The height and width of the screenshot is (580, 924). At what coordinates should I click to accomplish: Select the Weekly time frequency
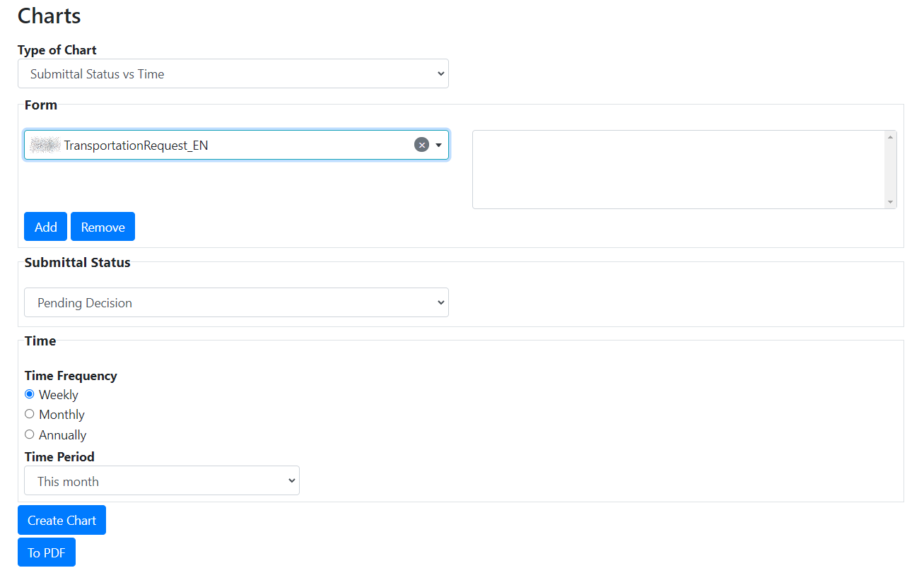[30, 394]
